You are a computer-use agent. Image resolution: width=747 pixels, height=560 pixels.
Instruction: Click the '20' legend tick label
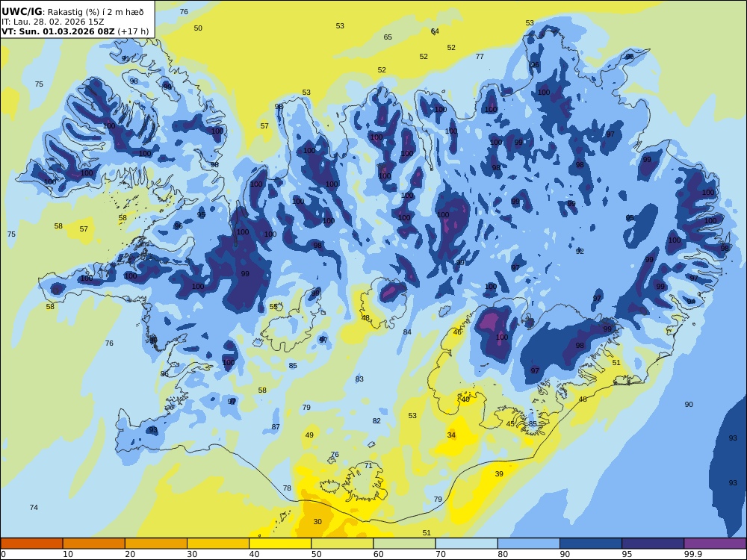130,554
